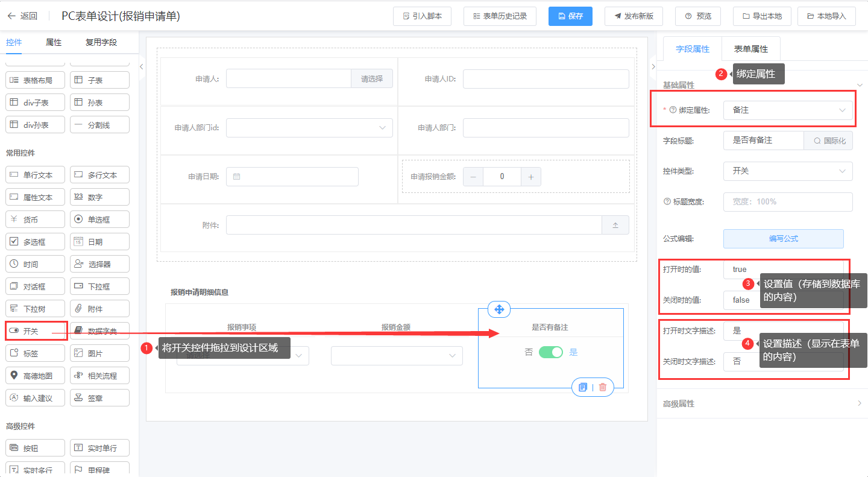
Task: Expand the 高级属性 section
Action: coord(762,403)
